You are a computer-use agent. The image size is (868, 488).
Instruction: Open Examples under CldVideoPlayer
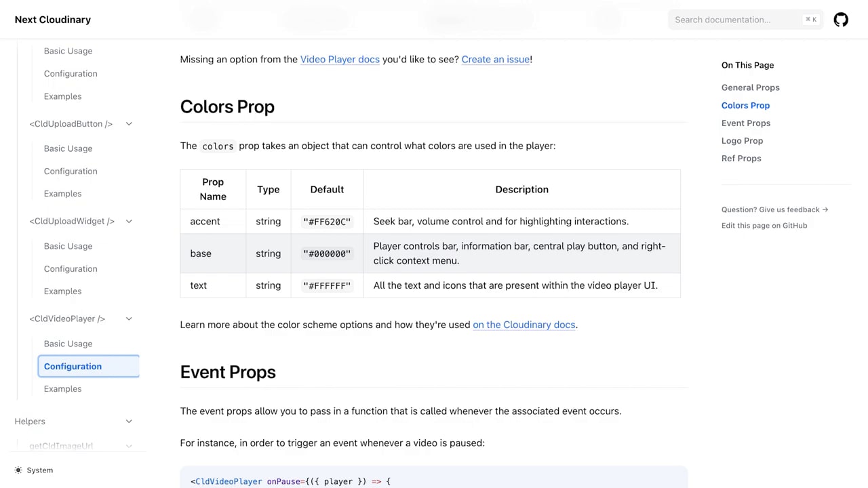(x=62, y=389)
